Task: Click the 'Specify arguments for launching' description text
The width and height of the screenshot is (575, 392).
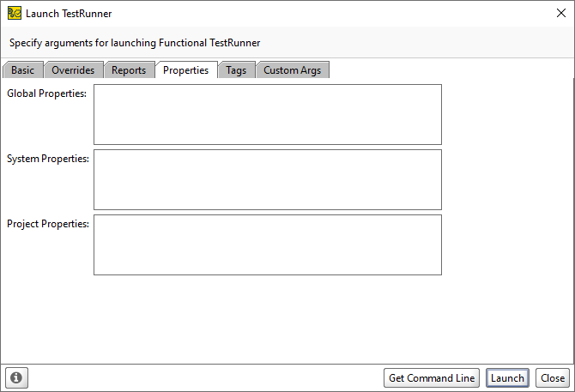Action: (135, 43)
